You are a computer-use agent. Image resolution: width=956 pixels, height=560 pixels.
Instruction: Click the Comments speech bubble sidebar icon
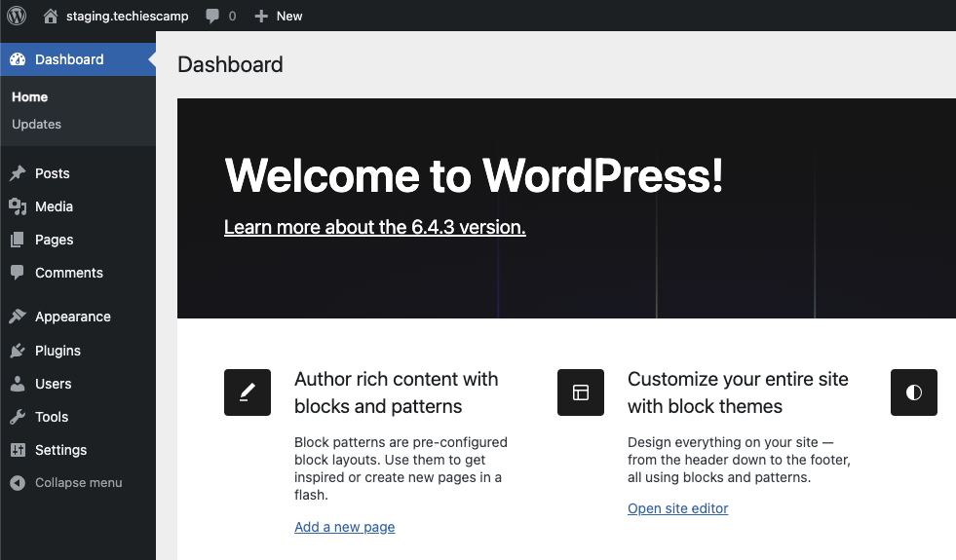(18, 273)
